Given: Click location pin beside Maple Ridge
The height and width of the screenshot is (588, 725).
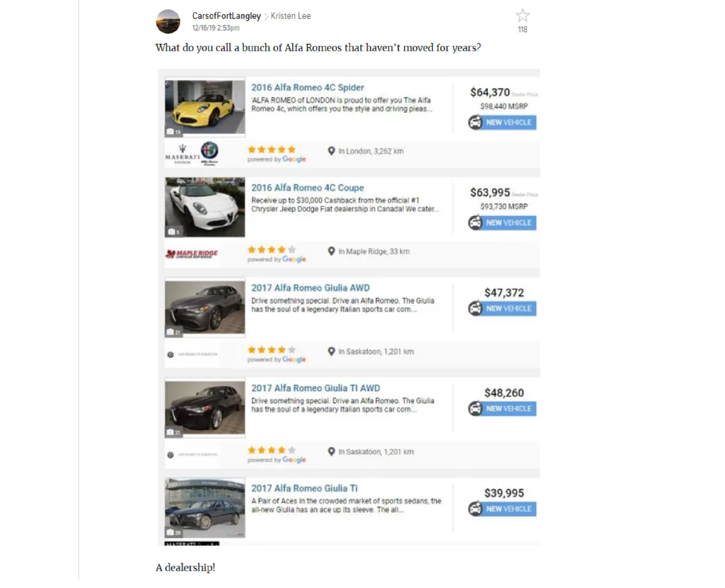Looking at the screenshot, I should (x=331, y=251).
